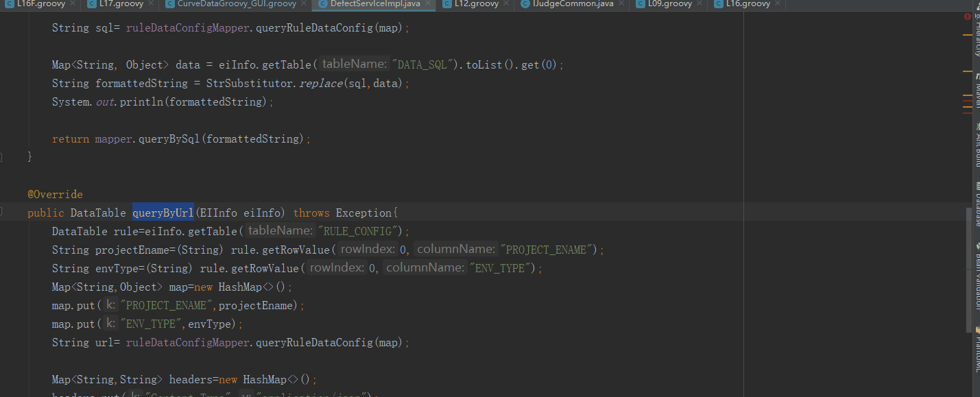The height and width of the screenshot is (397, 980).
Task: Click the CurveDataGroovy_GUI.groovy file icon
Action: (170, 4)
